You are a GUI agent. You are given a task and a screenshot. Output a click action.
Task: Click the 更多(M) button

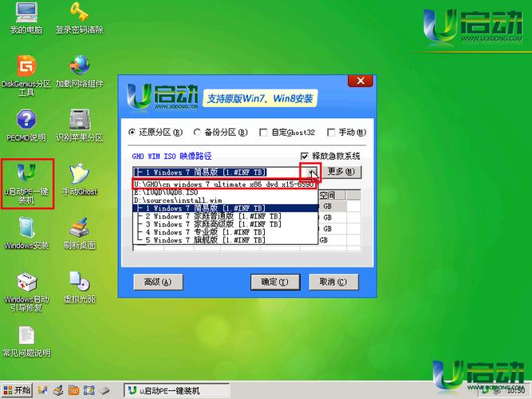pos(341,172)
